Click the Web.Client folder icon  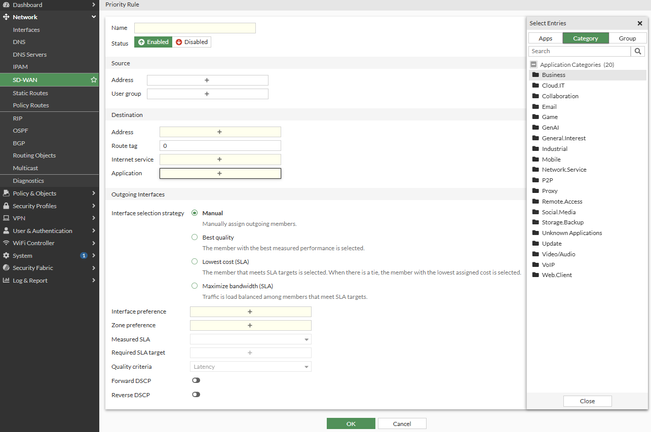click(x=536, y=275)
